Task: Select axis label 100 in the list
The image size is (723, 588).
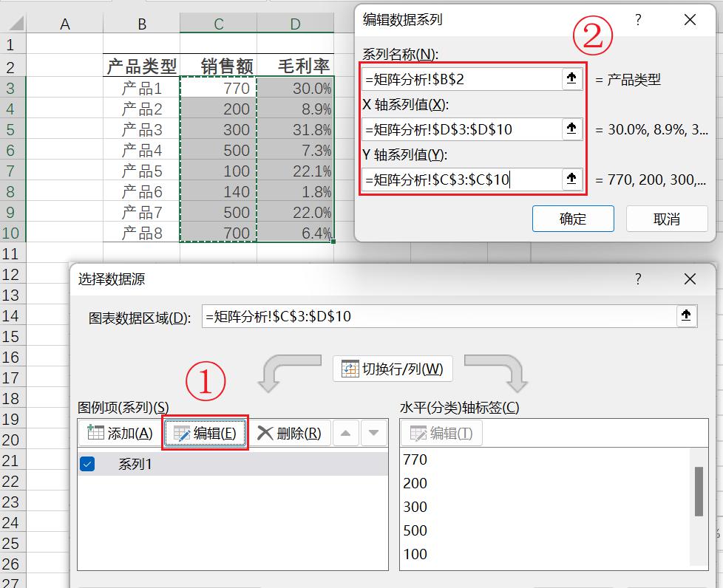Action: (415, 554)
